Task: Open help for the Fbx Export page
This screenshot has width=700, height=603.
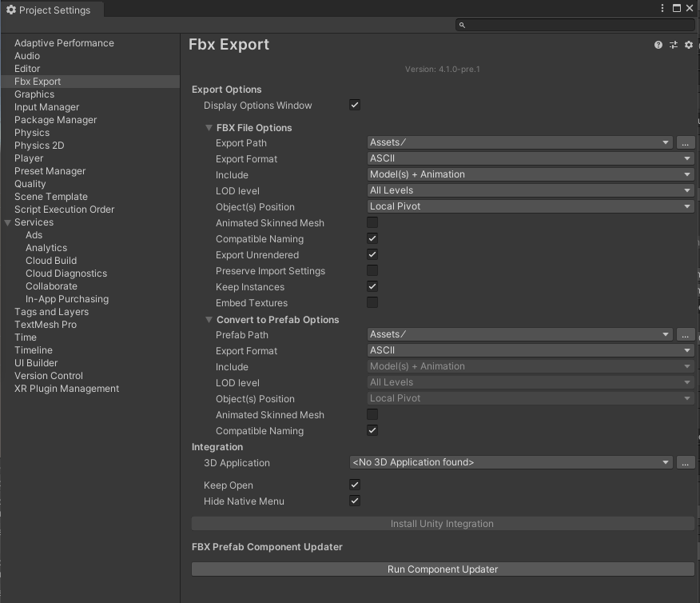Action: tap(657, 45)
